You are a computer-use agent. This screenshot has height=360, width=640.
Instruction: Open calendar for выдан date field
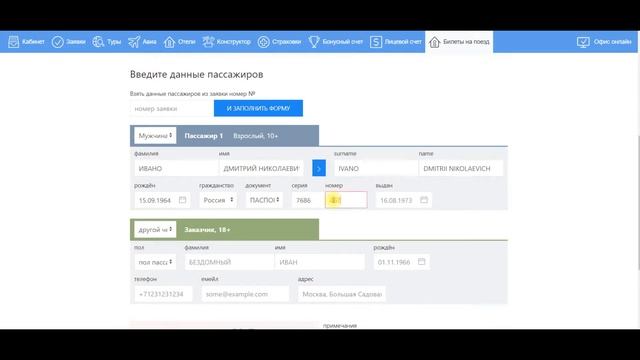pyautogui.click(x=424, y=200)
